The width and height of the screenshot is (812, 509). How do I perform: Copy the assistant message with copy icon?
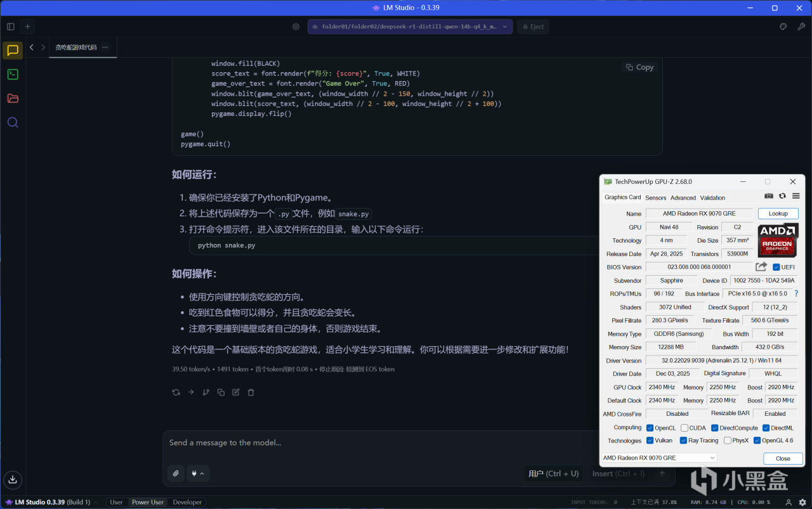pyautogui.click(x=221, y=392)
